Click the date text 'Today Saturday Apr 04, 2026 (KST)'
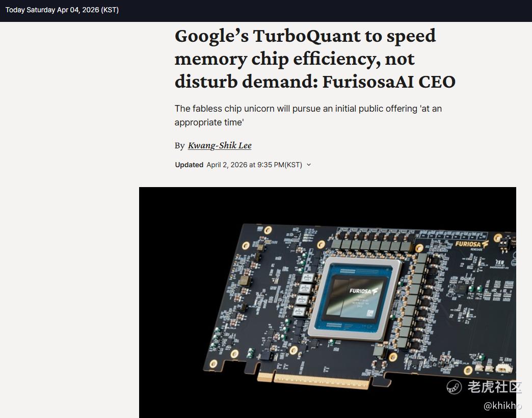532x418 pixels. 62,10
